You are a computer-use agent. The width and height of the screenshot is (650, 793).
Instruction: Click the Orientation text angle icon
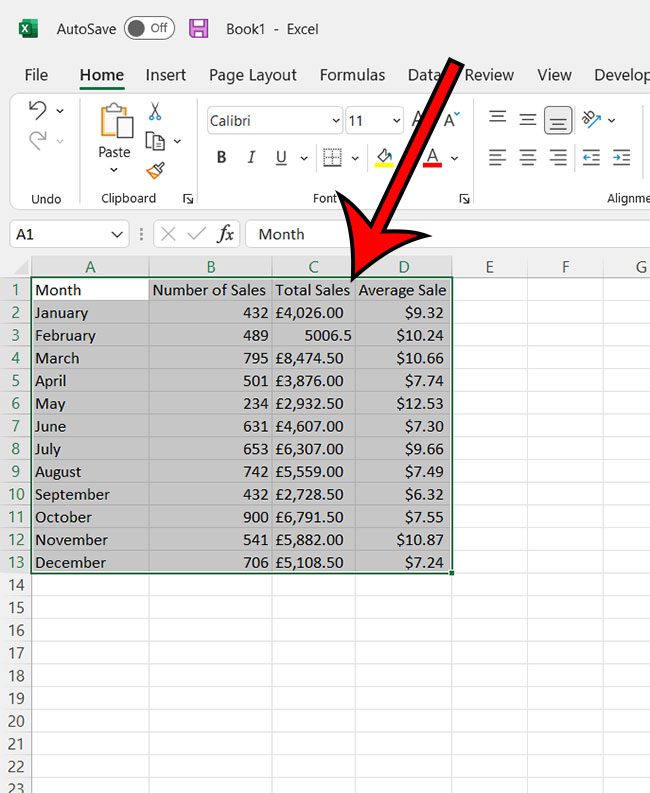pos(591,120)
